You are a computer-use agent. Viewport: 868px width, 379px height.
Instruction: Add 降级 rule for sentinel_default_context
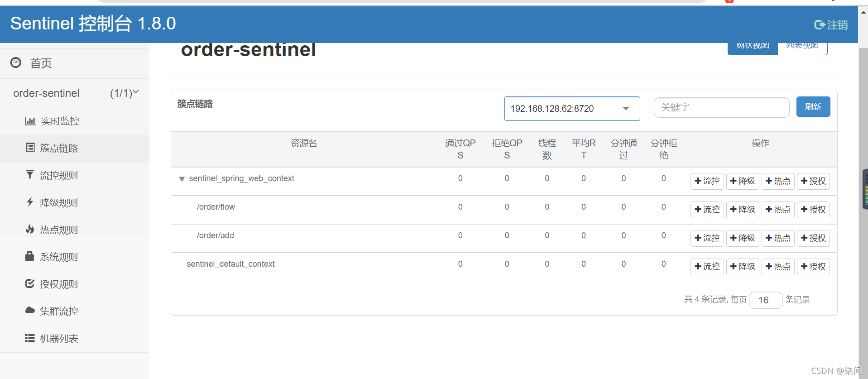[x=743, y=267]
